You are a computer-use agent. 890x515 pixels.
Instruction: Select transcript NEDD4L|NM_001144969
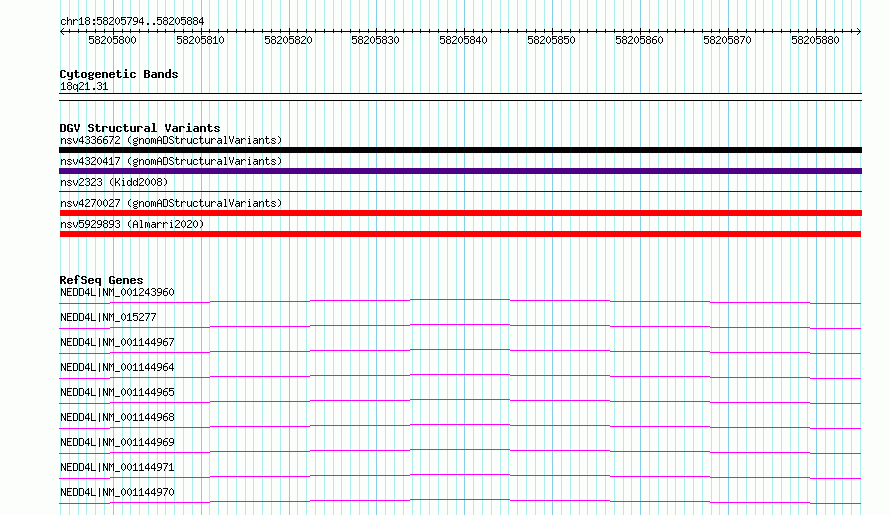[x=117, y=442]
